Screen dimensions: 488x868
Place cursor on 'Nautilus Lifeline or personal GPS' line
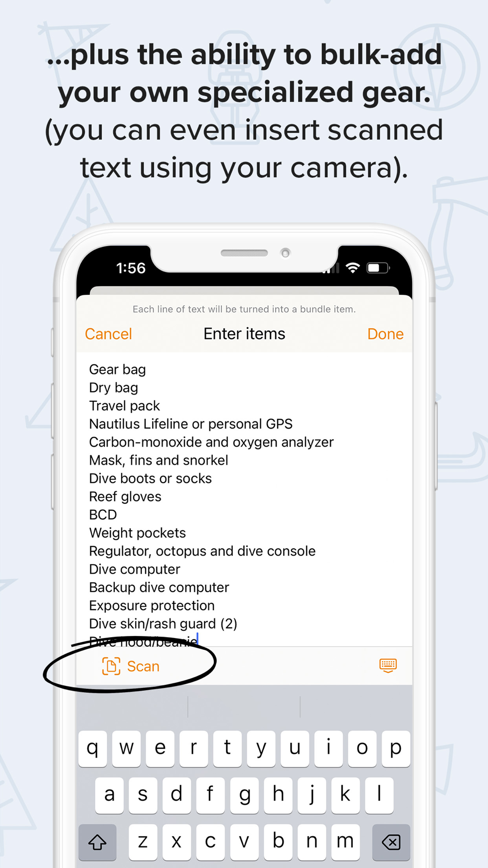click(x=191, y=424)
